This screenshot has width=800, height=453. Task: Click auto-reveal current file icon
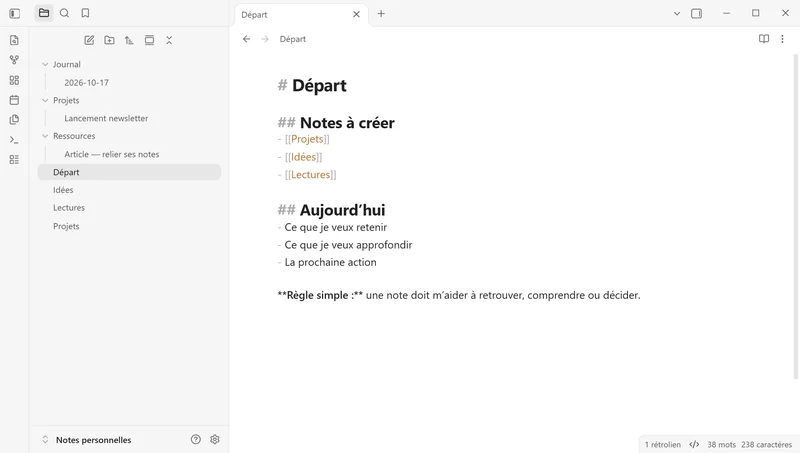point(149,40)
